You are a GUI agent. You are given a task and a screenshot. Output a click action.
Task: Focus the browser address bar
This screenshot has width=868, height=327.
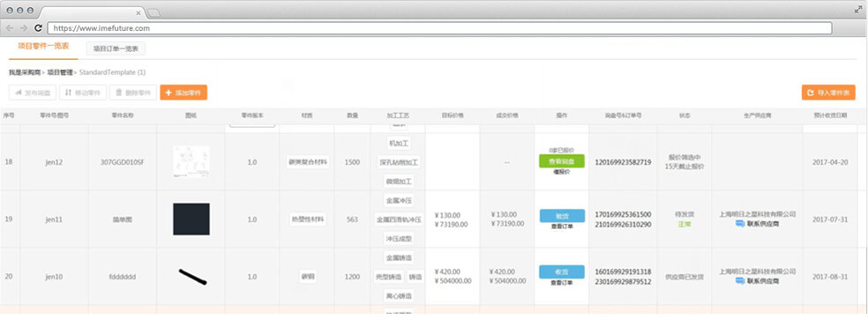pos(439,28)
